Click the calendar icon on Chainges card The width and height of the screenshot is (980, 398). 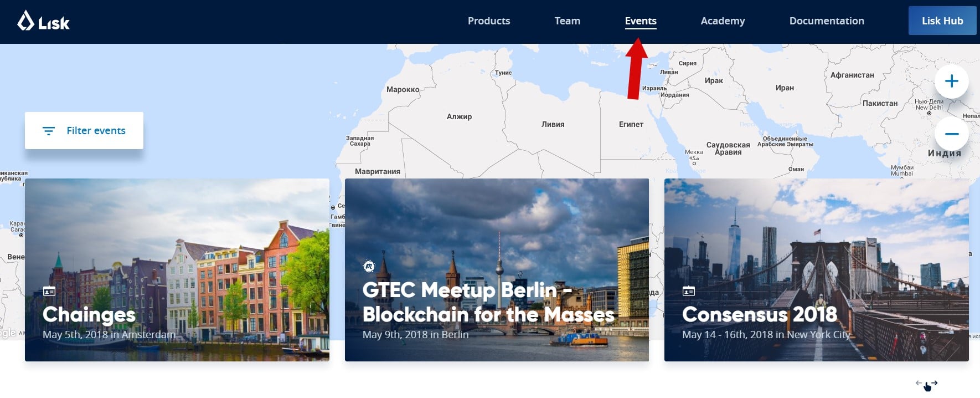(49, 291)
